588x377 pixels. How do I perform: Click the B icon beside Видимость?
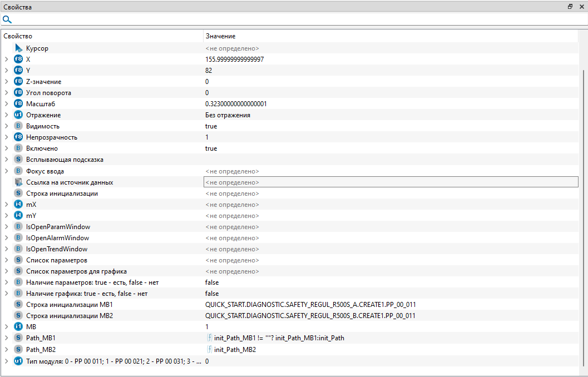18,126
